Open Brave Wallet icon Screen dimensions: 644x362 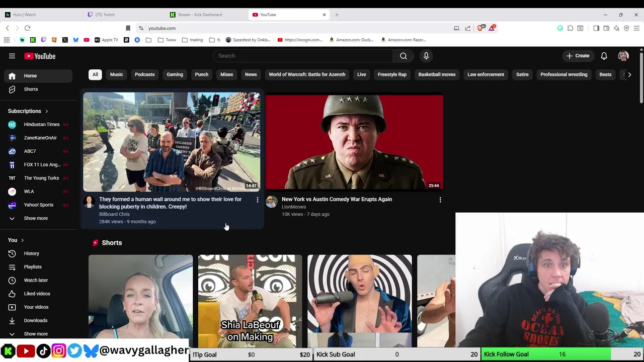pyautogui.click(x=606, y=28)
